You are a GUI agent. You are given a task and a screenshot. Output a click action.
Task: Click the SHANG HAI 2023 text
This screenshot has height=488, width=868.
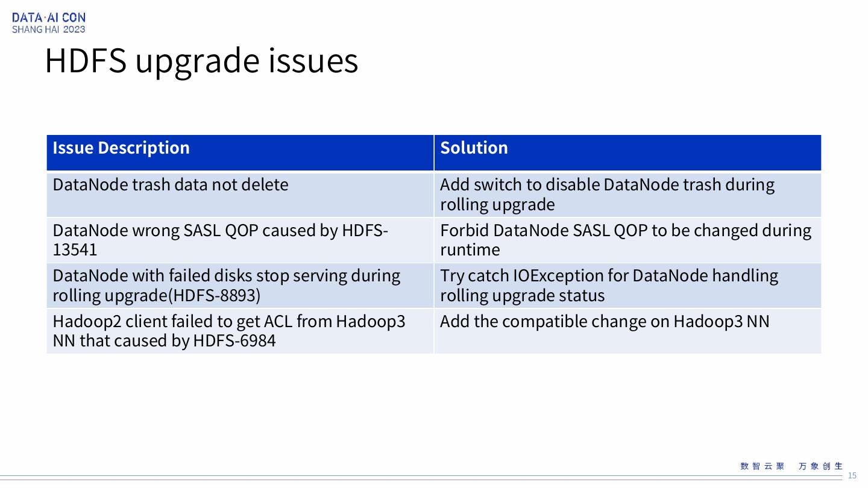point(49,30)
